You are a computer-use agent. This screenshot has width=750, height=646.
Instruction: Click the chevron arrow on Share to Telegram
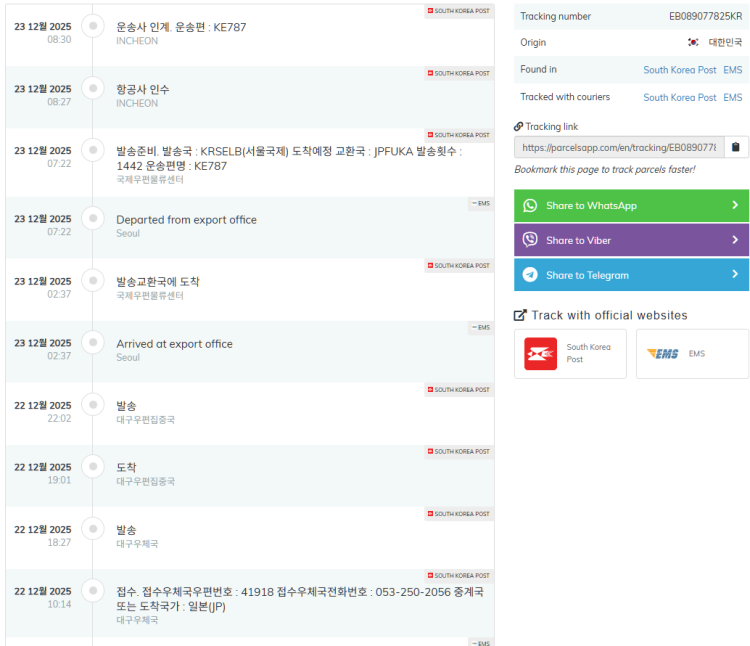pos(735,275)
